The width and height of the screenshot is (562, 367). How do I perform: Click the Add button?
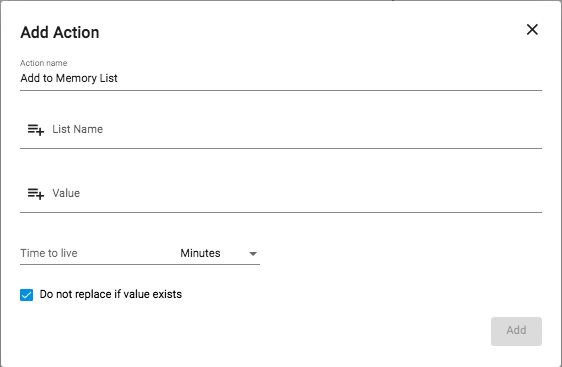pyautogui.click(x=516, y=331)
